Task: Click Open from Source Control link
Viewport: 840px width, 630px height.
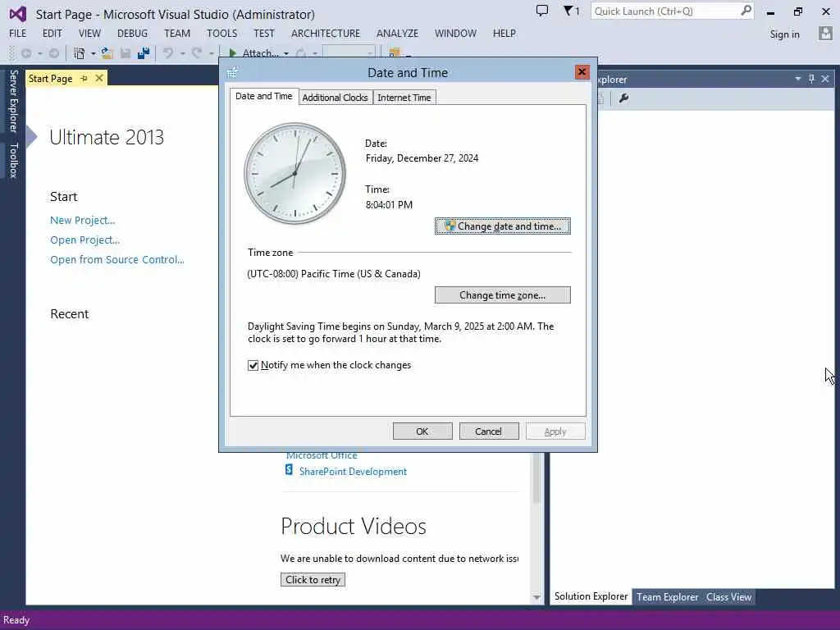Action: click(117, 260)
